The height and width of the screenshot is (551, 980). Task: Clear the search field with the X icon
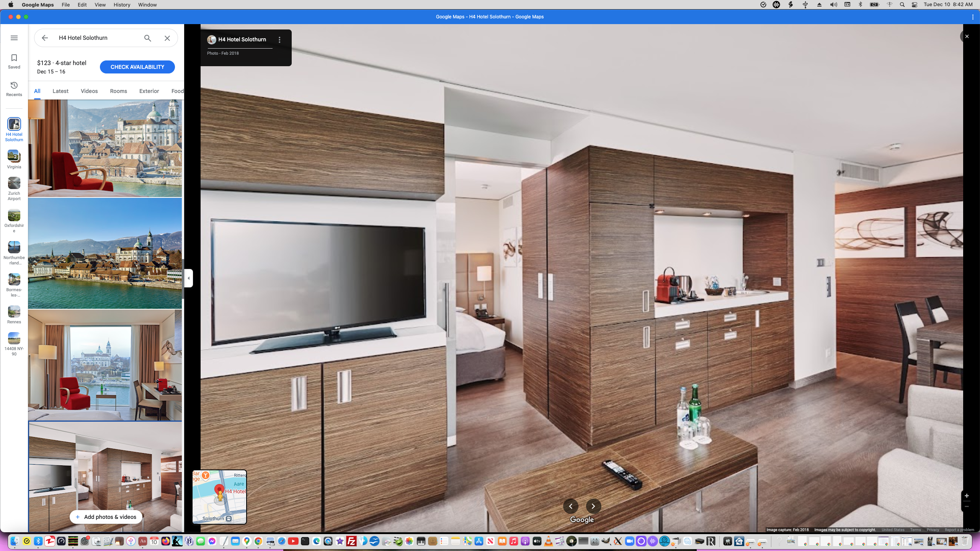[167, 38]
